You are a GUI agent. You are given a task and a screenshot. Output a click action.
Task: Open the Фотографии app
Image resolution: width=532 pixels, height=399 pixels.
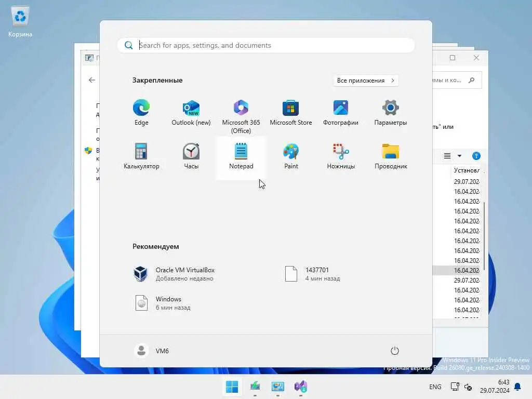(341, 113)
